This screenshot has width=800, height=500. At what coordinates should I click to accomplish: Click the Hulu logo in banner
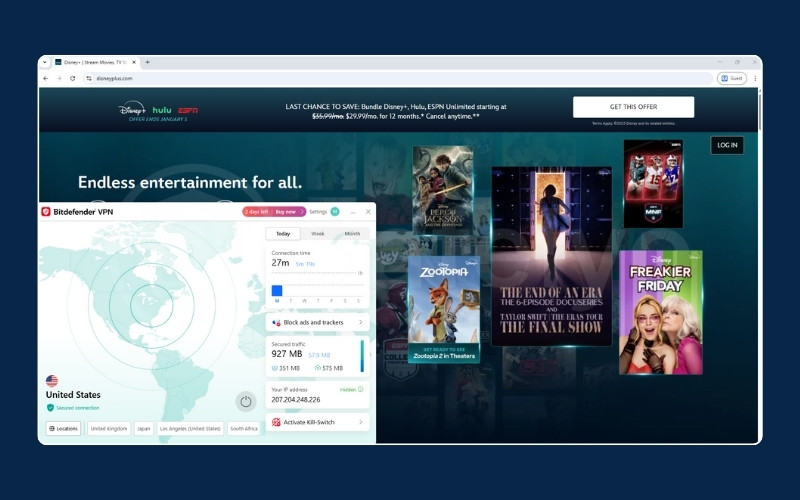[x=162, y=110]
